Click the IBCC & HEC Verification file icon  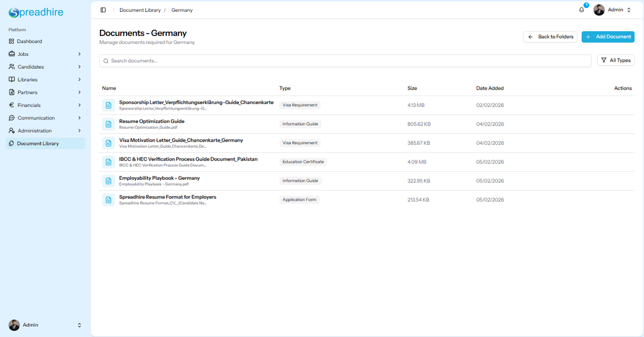coord(108,162)
